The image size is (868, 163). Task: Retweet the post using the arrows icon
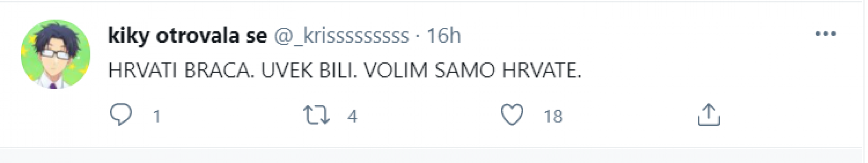click(x=316, y=115)
